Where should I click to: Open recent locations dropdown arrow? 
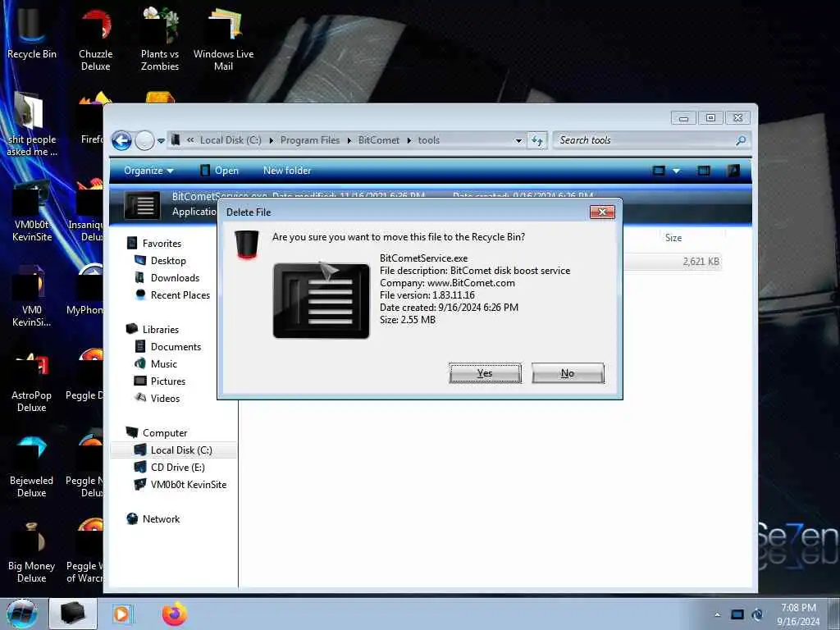[x=161, y=141]
